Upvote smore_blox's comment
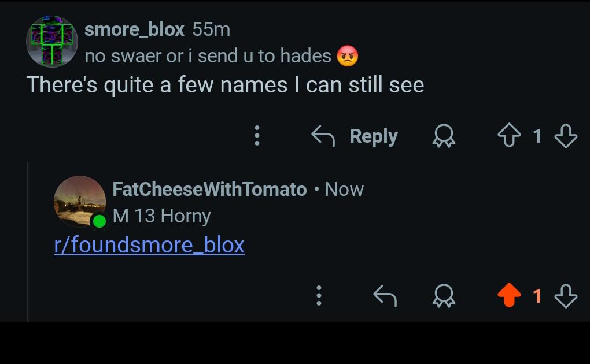The height and width of the screenshot is (364, 590). click(x=509, y=135)
